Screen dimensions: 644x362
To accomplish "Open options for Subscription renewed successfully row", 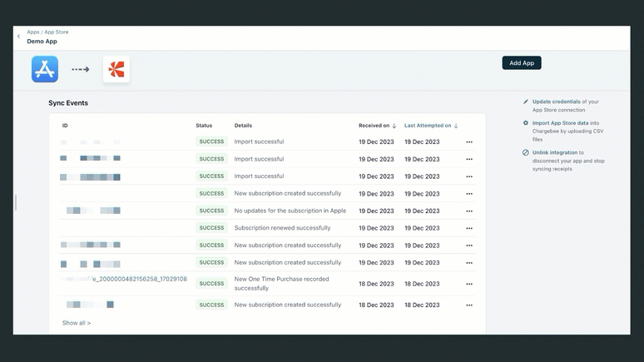I will coord(469,228).
